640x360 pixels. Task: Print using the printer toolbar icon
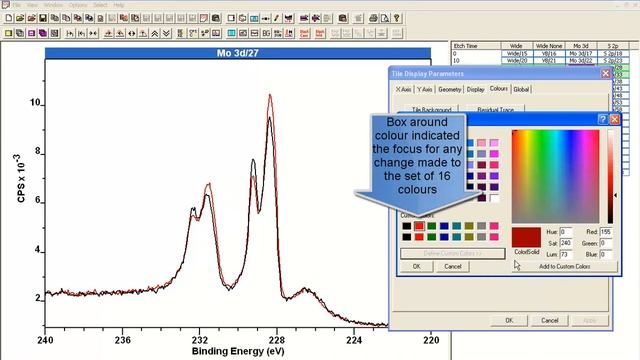point(373,18)
